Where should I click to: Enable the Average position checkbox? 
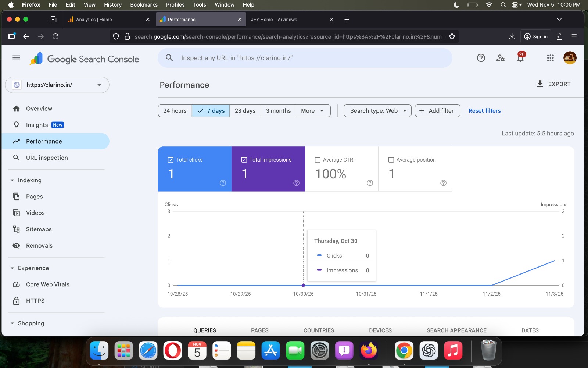tap(391, 160)
